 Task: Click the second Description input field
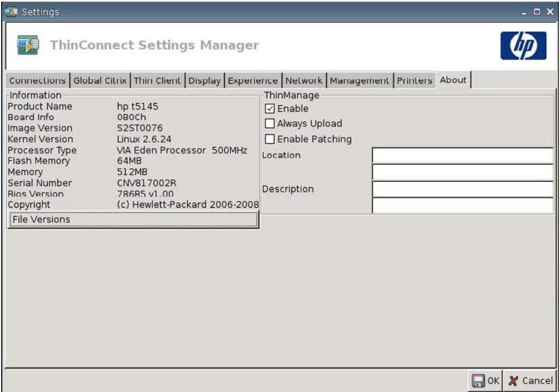click(463, 205)
